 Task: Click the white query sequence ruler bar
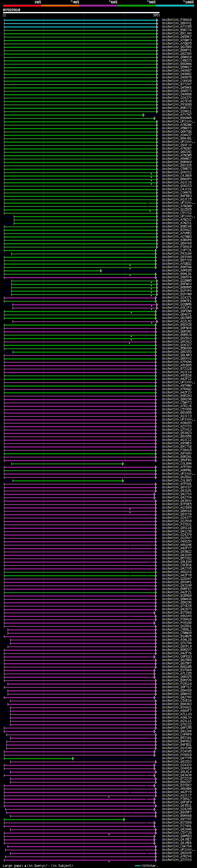point(81,13)
